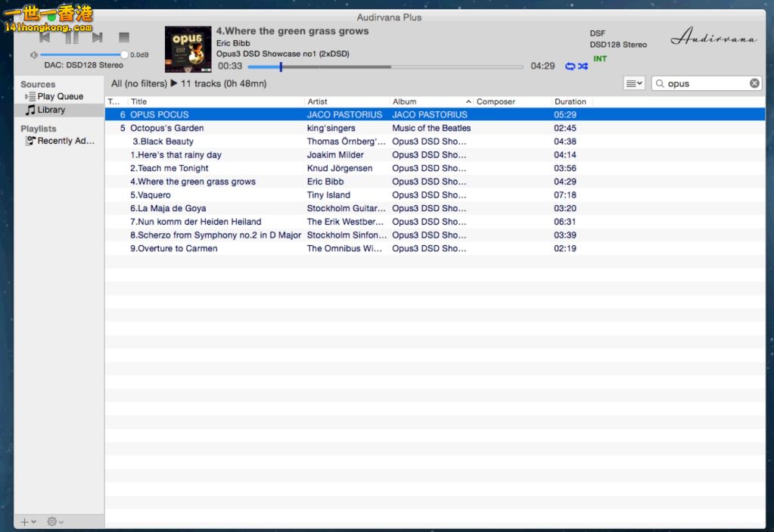Click the magnifying glass search icon
The width and height of the screenshot is (774, 532).
(660, 83)
